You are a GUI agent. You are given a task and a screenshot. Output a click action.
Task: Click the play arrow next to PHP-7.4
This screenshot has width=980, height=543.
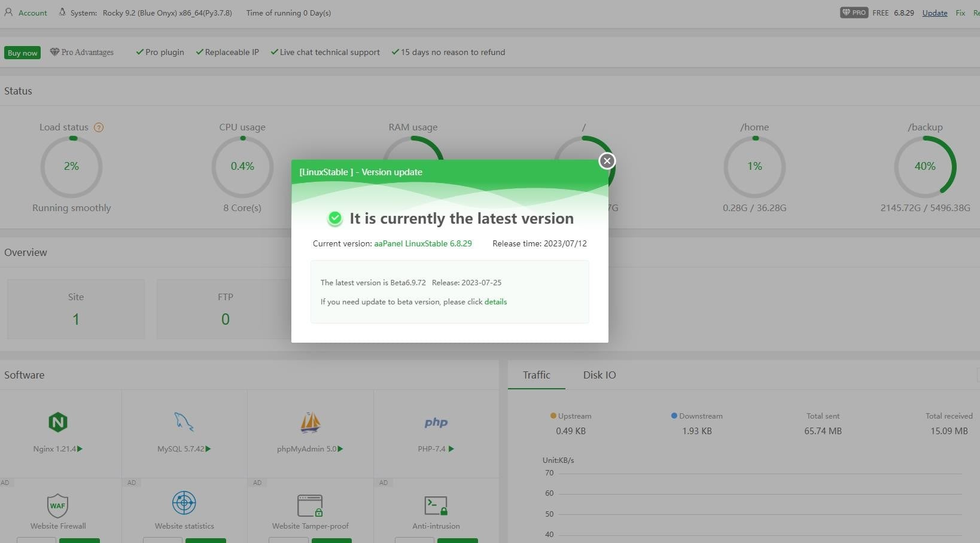[451, 449]
